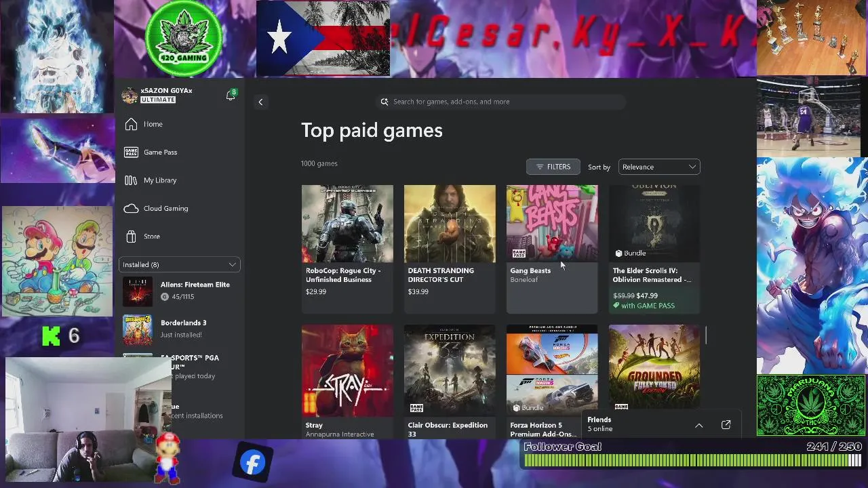Open the Forza Horizon 5 Premium cover
868x488 pixels.
(x=552, y=371)
